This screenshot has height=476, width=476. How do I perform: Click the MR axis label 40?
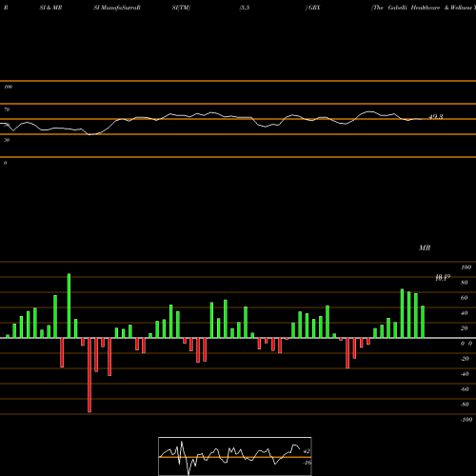pyautogui.click(x=465, y=313)
